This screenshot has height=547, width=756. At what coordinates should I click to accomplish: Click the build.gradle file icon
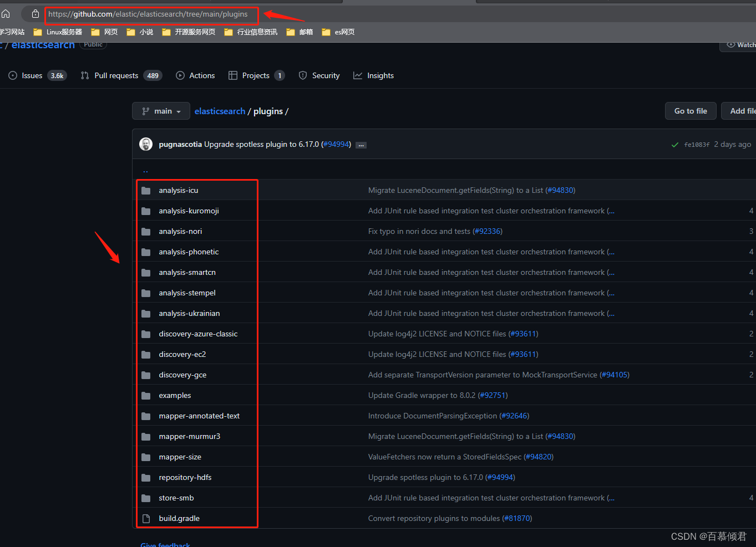click(146, 518)
